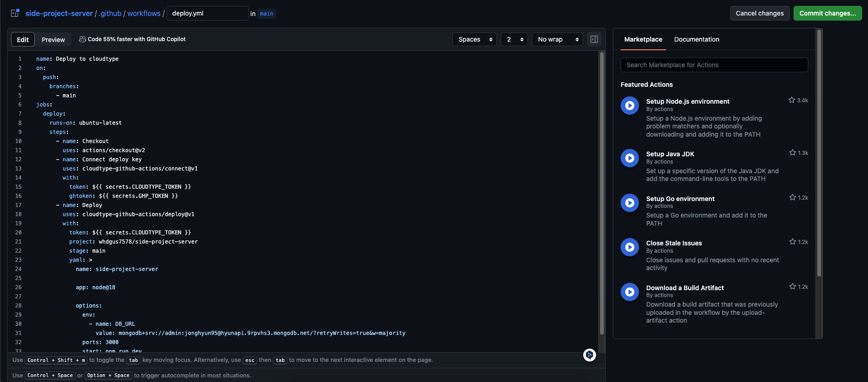Click the Close Stale Issues play icon
This screenshot has width=868, height=382.
(630, 247)
